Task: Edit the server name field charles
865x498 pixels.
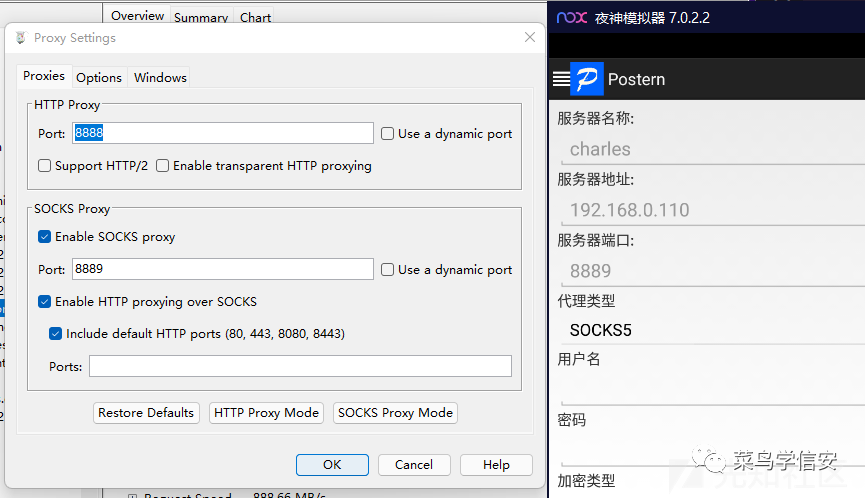Action: [x=712, y=149]
